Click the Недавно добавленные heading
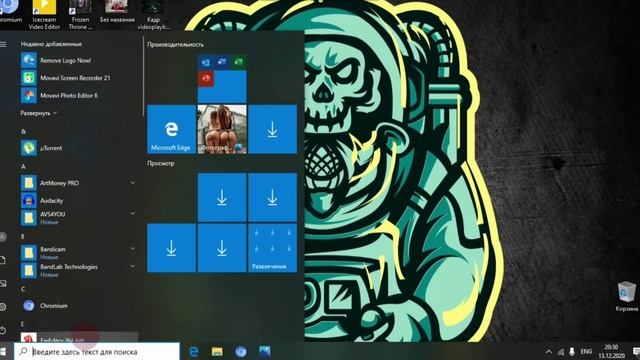Screen dimensions: 640x360 51,44
